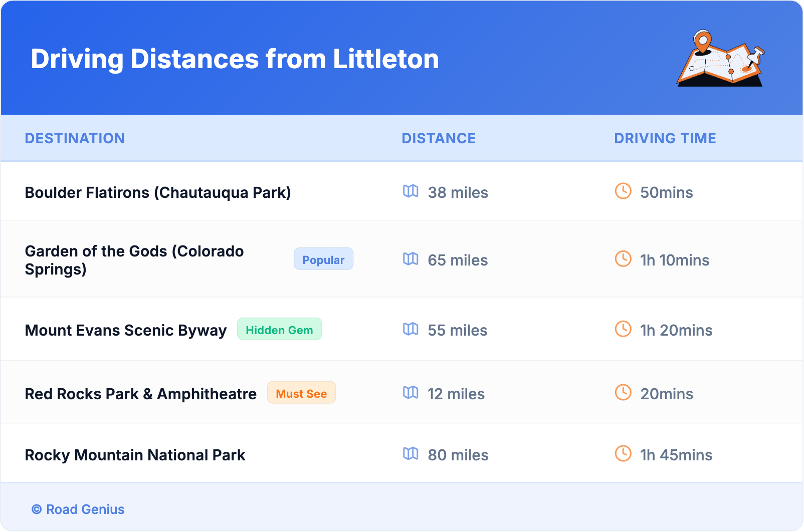This screenshot has width=804, height=532.
Task: Click the clock icon beside 1h 45mins
Action: point(623,454)
